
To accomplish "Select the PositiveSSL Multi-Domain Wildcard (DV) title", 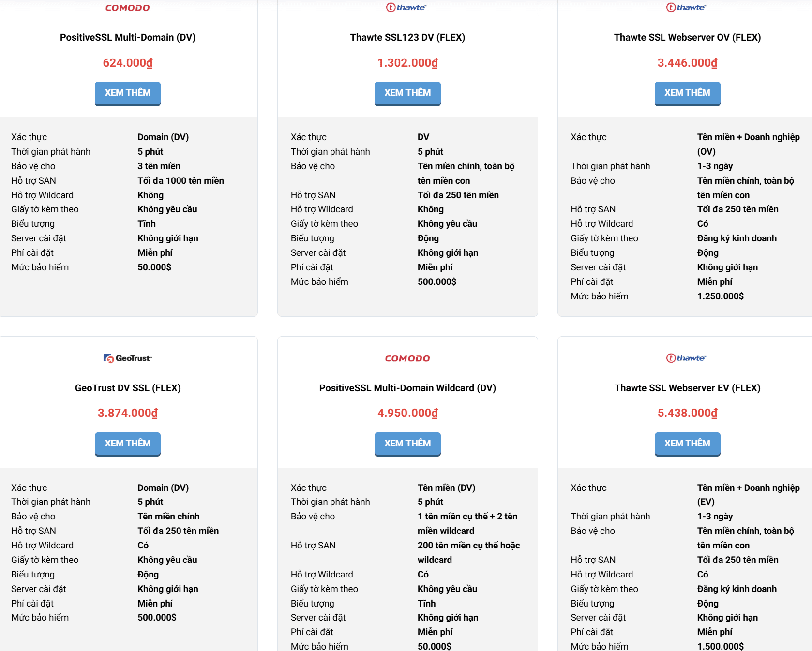I will (x=407, y=388).
